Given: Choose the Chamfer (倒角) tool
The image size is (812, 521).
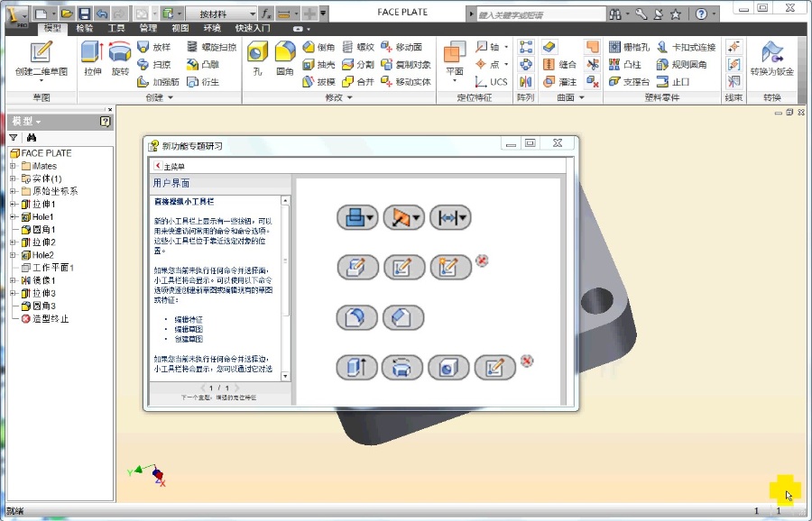Looking at the screenshot, I should [318, 47].
